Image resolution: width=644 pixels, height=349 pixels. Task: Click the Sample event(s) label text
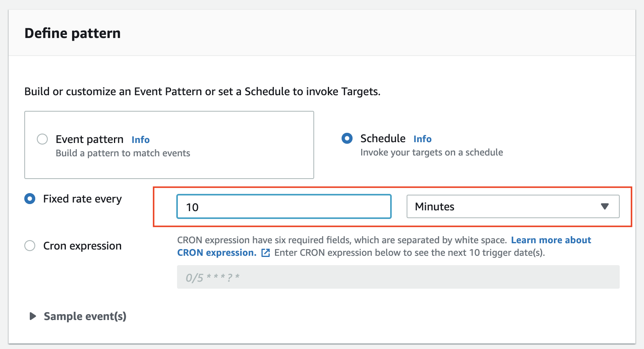pos(85,316)
